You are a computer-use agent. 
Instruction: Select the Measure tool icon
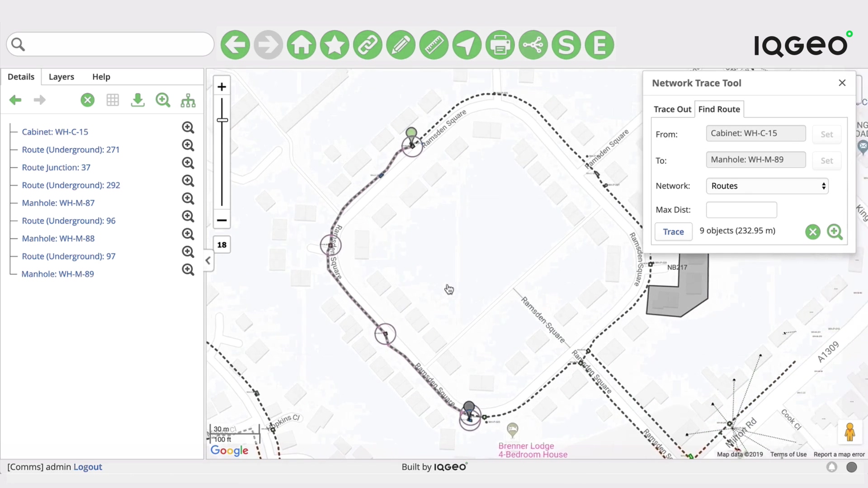[x=434, y=45]
